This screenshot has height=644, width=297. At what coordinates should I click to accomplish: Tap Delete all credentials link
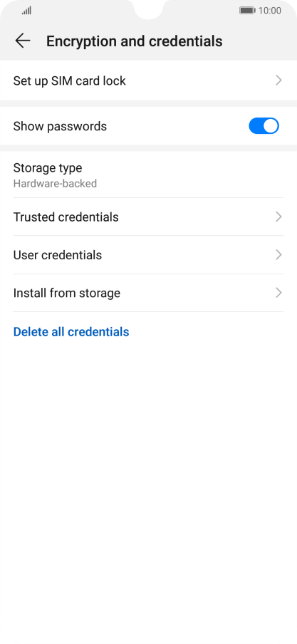71,332
